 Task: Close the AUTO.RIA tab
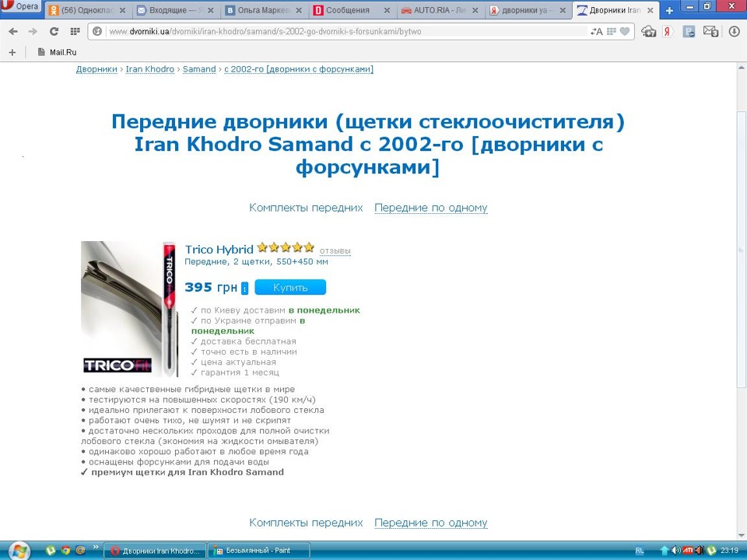tap(475, 10)
